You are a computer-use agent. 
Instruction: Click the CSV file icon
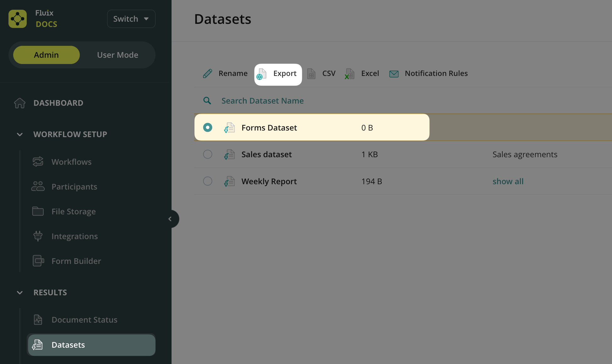[x=311, y=73]
